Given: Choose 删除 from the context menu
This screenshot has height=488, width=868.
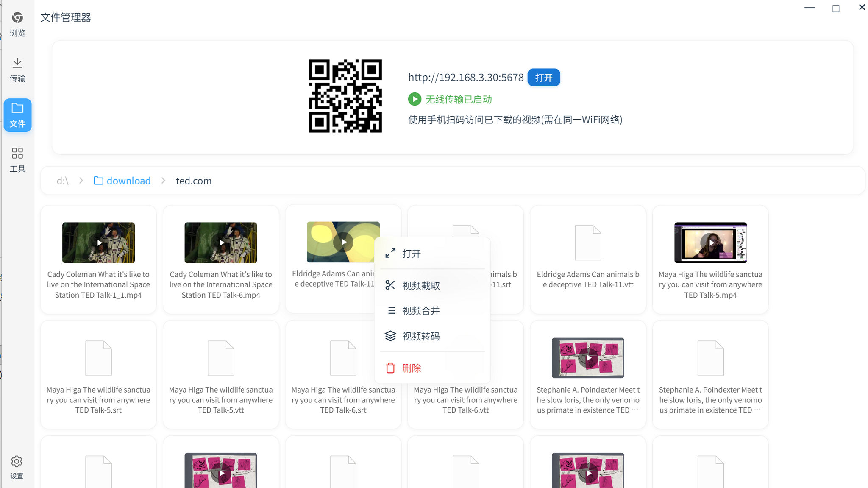Looking at the screenshot, I should (x=432, y=368).
